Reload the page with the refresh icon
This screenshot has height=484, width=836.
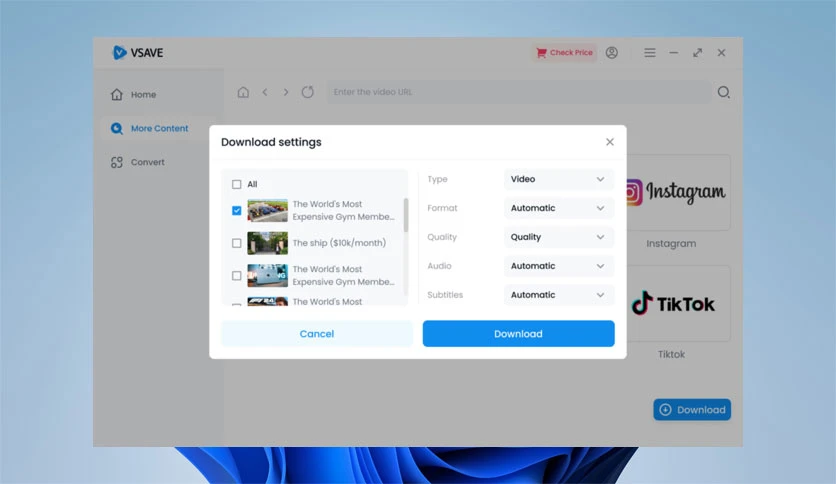308,92
